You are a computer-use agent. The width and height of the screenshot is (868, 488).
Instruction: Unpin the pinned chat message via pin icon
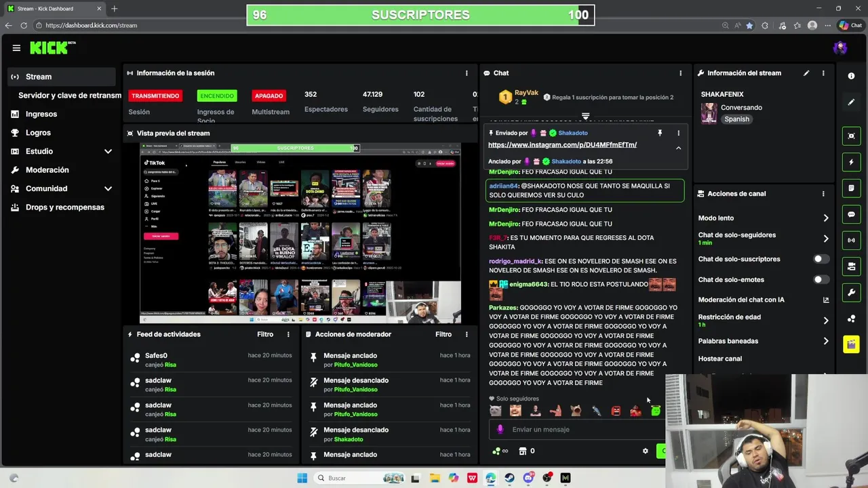tap(659, 133)
